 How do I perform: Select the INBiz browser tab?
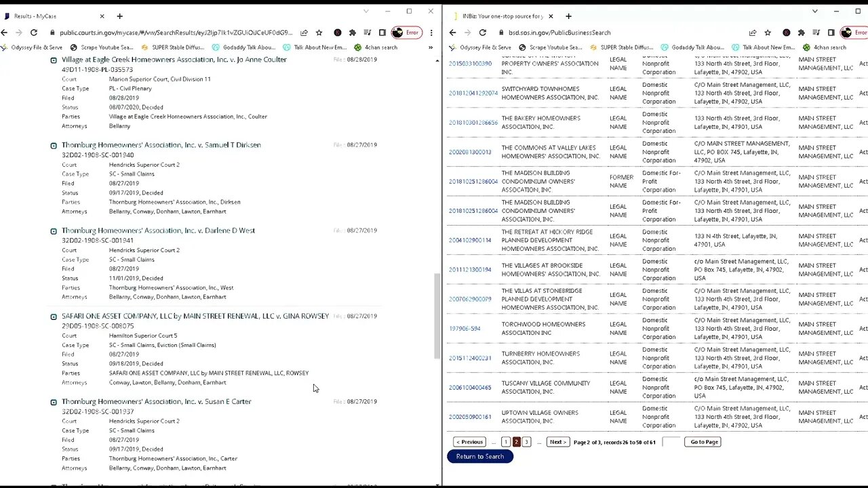502,16
